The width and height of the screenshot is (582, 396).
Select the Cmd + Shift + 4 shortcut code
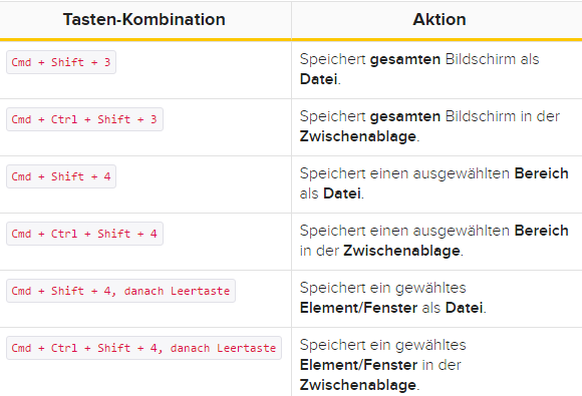click(61, 176)
